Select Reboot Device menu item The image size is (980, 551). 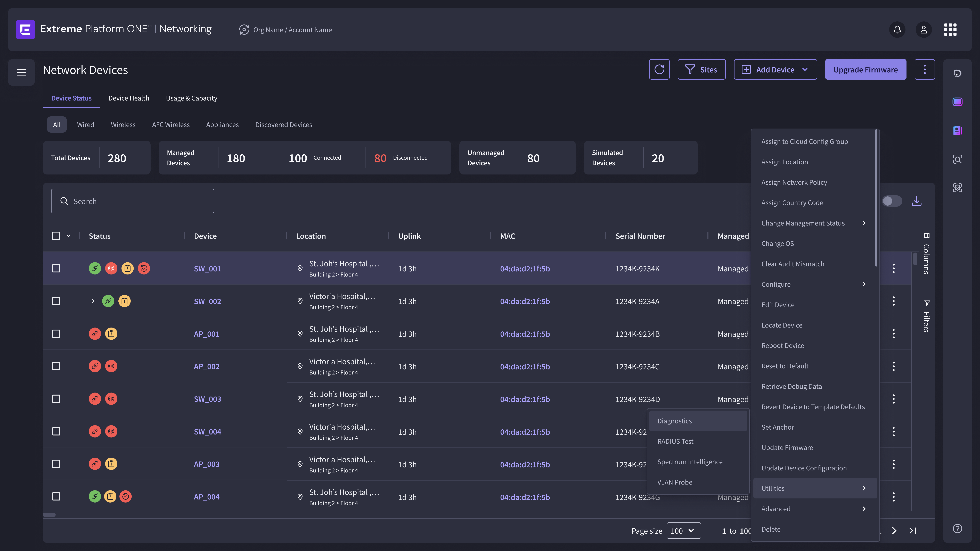815,346
